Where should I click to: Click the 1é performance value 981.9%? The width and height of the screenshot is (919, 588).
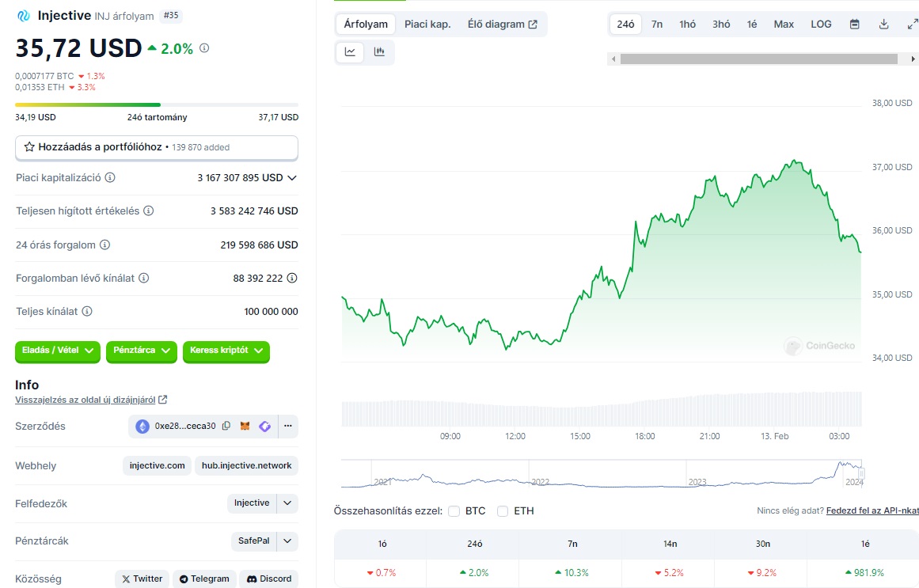865,573
